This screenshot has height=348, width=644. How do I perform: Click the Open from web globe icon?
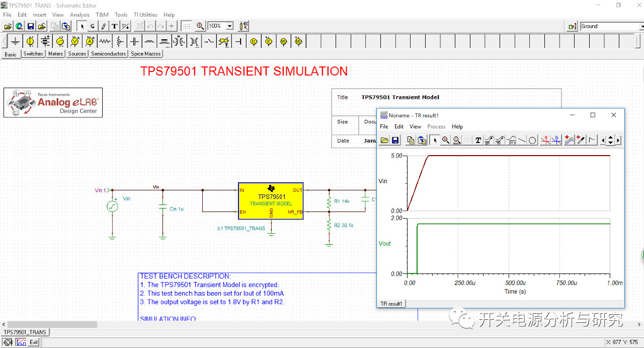(19, 26)
